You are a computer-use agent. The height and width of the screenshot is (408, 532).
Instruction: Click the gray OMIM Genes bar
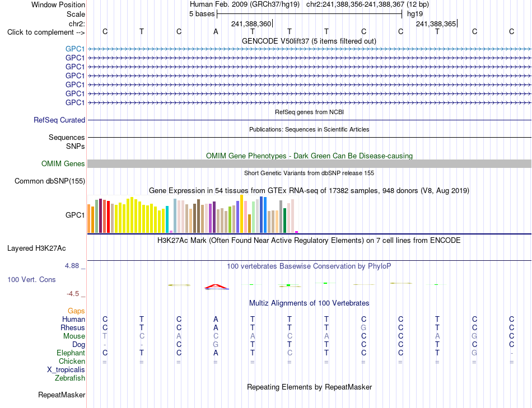point(309,164)
